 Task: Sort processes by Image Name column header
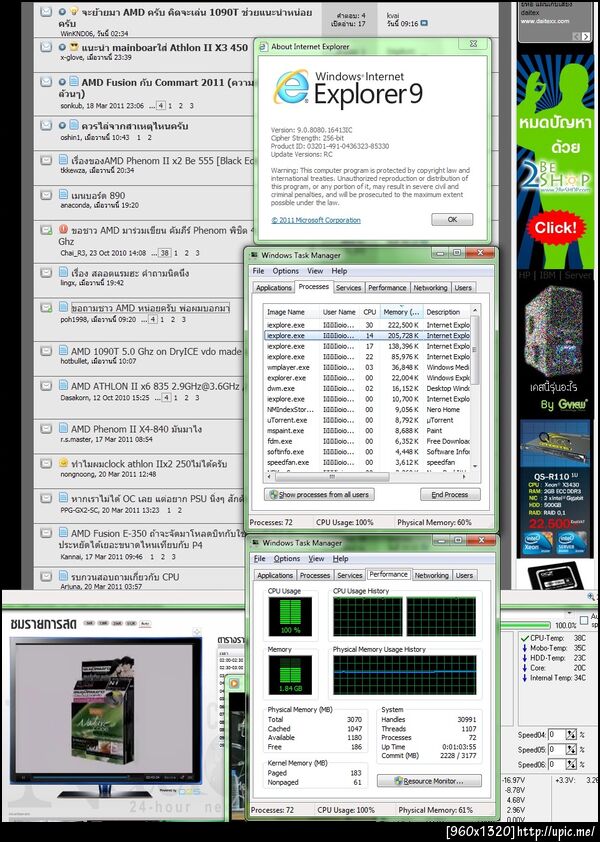click(x=291, y=311)
